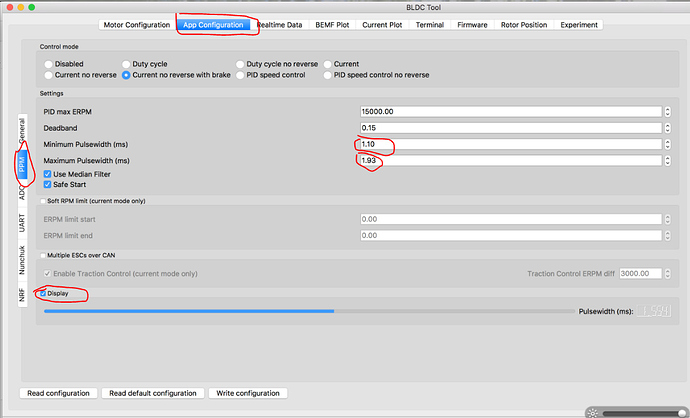Toggle the Use Median Filter checkbox

[x=48, y=174]
